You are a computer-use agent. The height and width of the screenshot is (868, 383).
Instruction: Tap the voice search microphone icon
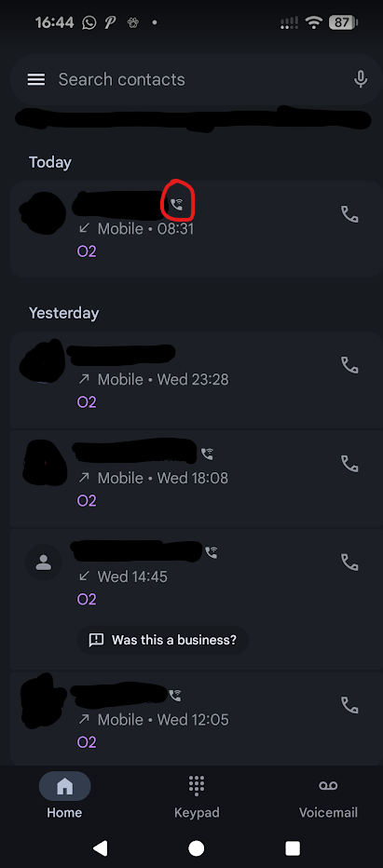pyautogui.click(x=361, y=80)
